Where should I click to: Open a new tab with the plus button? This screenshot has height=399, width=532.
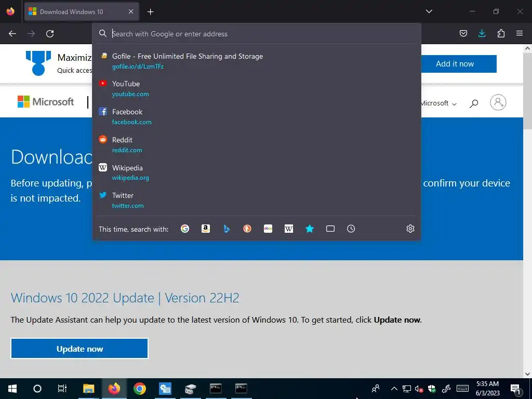150,12
